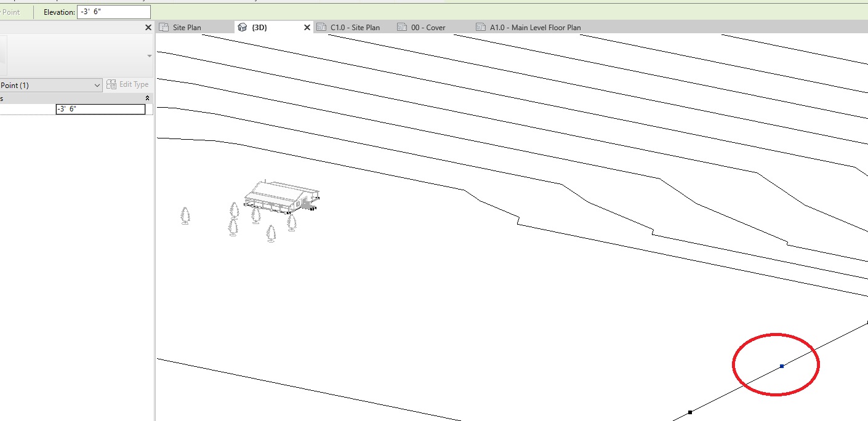Click the sheet icon on A1.0 floor plan tab
Viewport: 868px width, 421px height.
pos(481,27)
